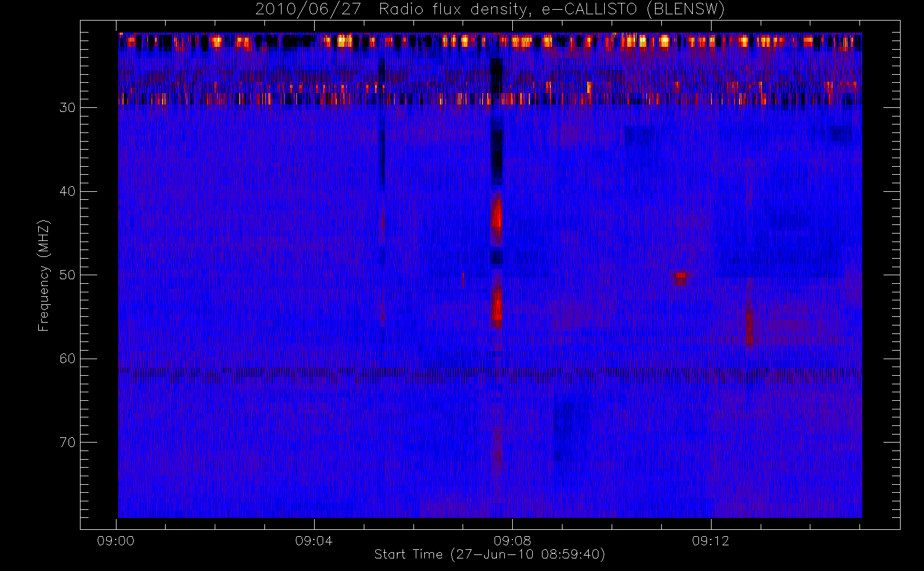The image size is (924, 571).
Task: Click the 60 frequency axis label
Action: (67, 359)
